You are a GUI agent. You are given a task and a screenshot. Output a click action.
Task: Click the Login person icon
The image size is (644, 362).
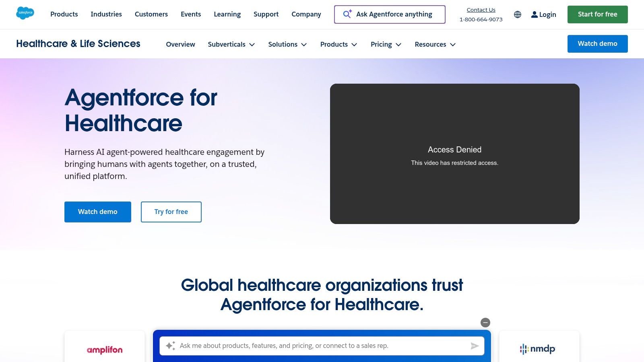[x=534, y=14]
